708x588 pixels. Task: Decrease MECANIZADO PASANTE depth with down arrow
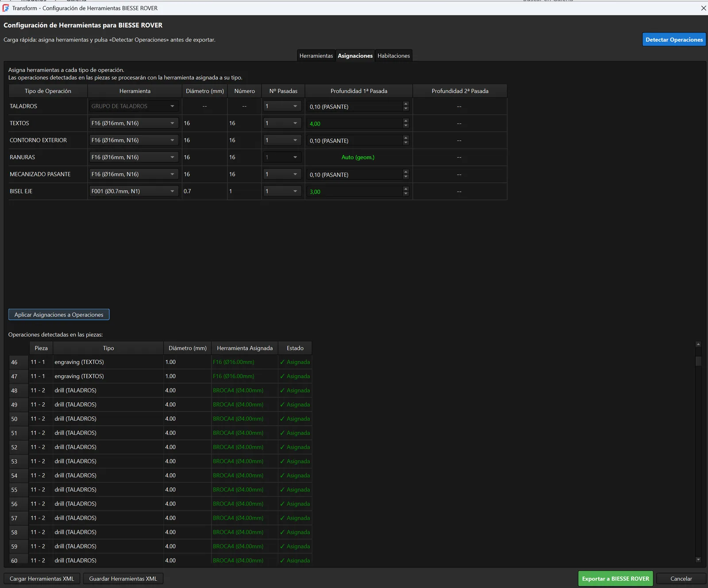pyautogui.click(x=406, y=177)
